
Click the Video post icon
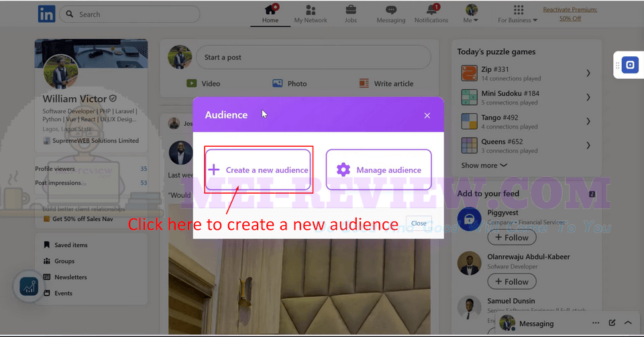pyautogui.click(x=191, y=83)
